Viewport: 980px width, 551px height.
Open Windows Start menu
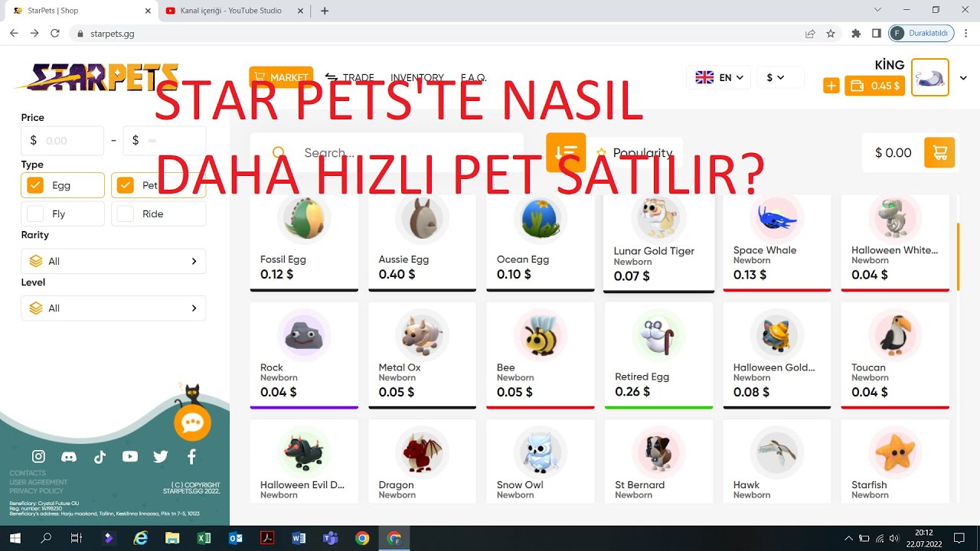[x=15, y=538]
